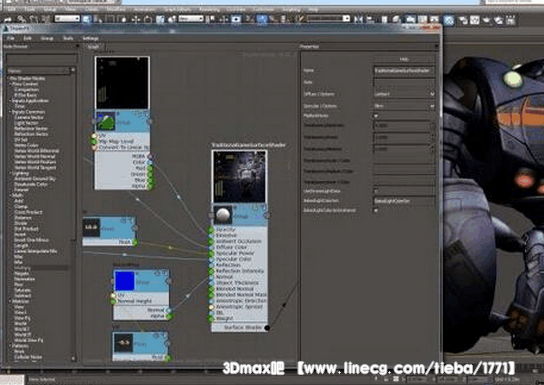Toggle the Use Shader Light Data checkbox
The height and width of the screenshot is (385, 544).
coord(376,191)
